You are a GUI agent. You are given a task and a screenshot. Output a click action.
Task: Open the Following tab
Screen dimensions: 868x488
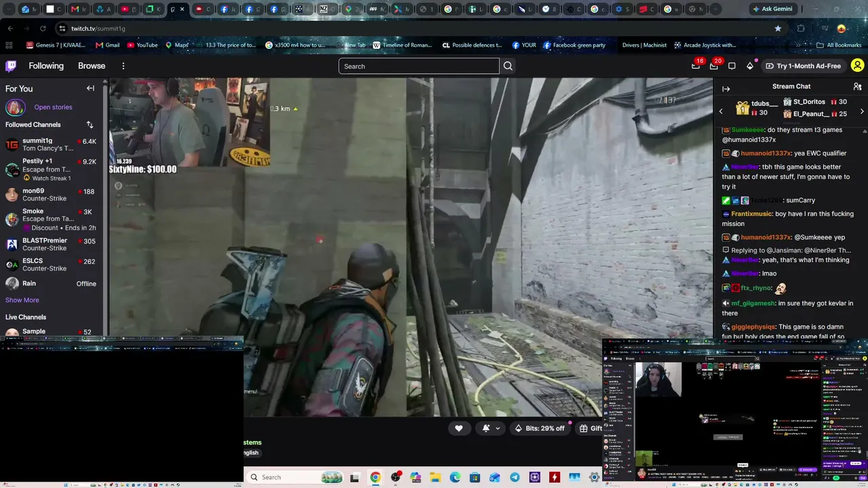(x=46, y=66)
